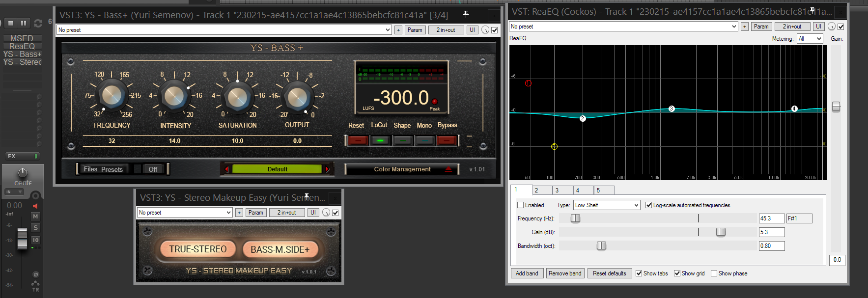Select MSED in the FX chain list
This screenshot has height=298, width=868.
22,38
